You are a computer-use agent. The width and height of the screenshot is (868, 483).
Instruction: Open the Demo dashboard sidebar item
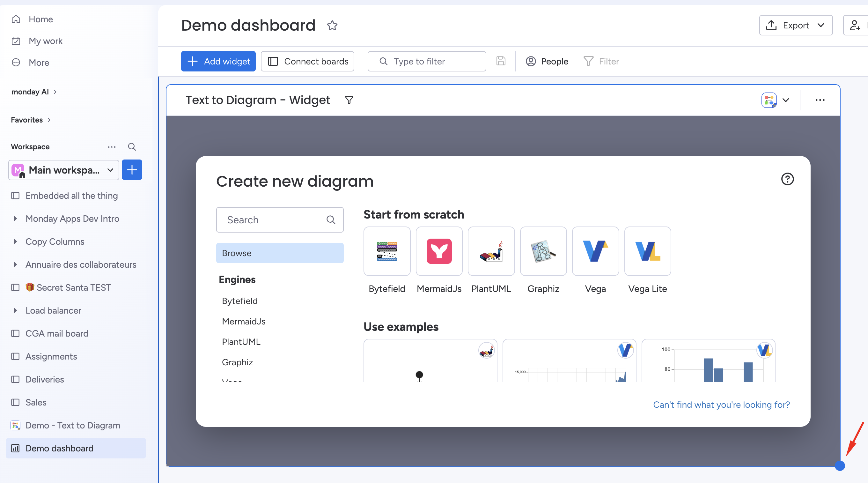click(76, 448)
